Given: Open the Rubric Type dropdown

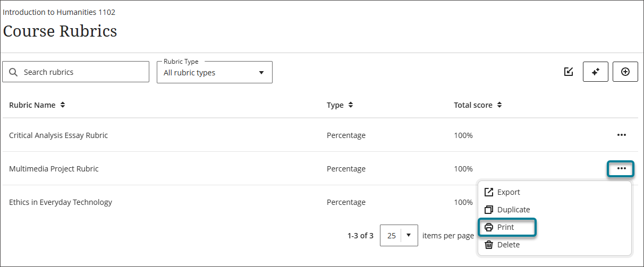Looking at the screenshot, I should click(x=215, y=72).
